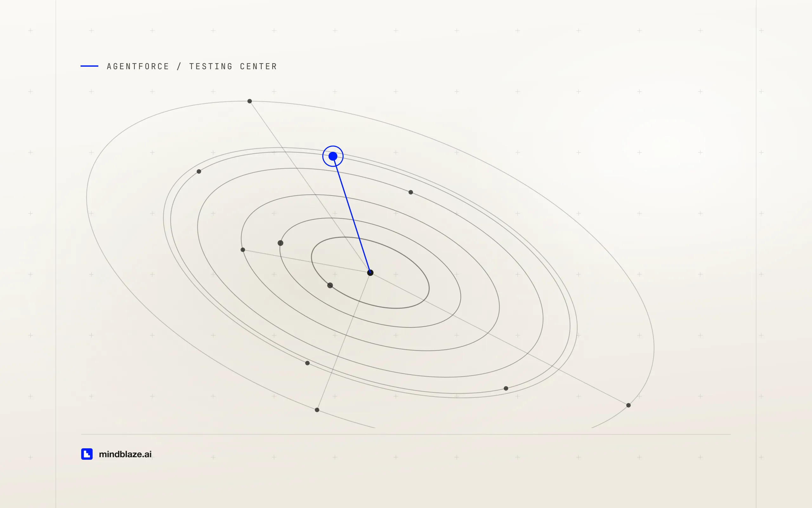Image resolution: width=812 pixels, height=508 pixels.
Task: Click the blue mindblaze logo icon
Action: coord(87,454)
